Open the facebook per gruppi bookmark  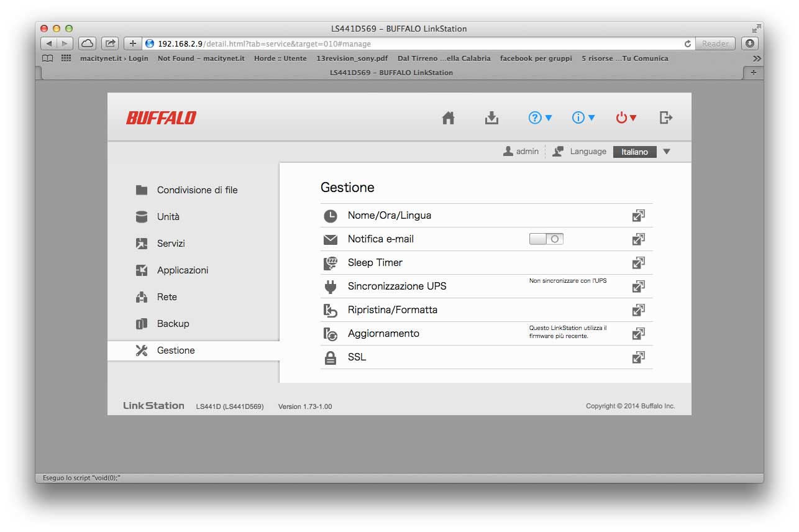(536, 58)
